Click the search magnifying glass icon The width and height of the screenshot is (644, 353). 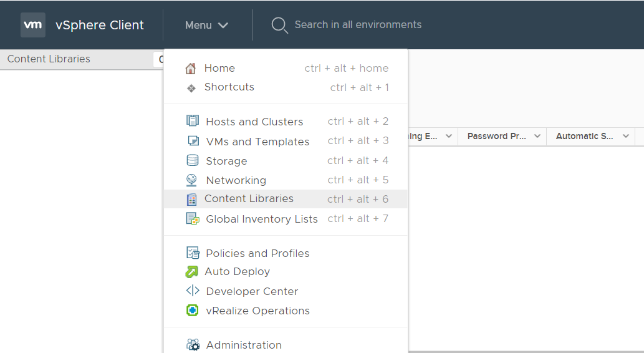coord(279,25)
